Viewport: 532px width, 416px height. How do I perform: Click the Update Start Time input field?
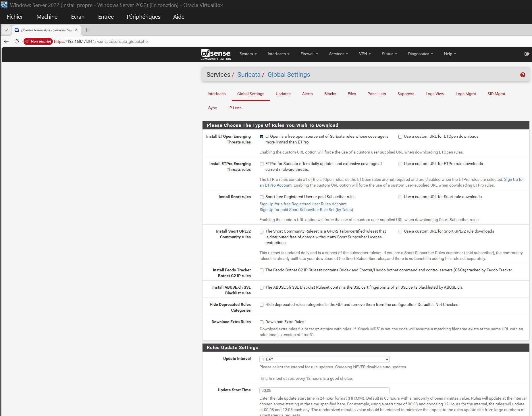click(324, 390)
